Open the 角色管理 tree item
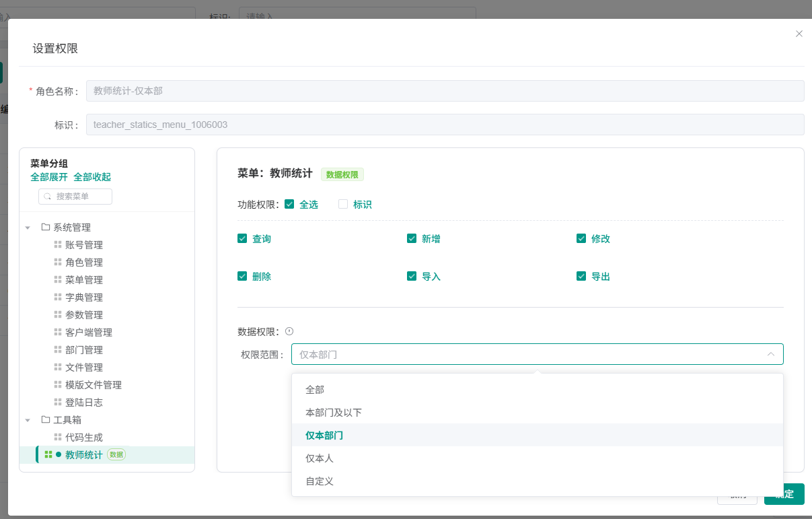 pyautogui.click(x=84, y=263)
